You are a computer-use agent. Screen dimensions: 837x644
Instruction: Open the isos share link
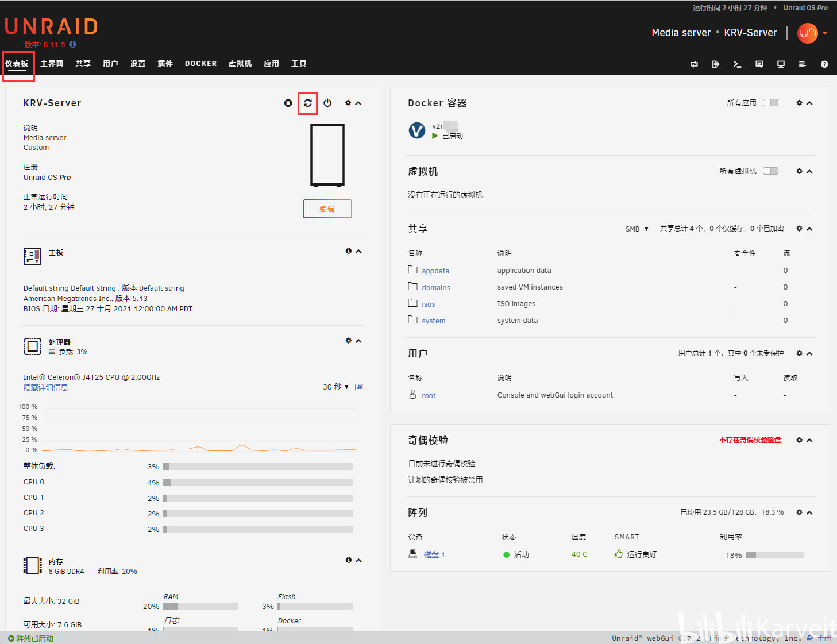coord(429,304)
